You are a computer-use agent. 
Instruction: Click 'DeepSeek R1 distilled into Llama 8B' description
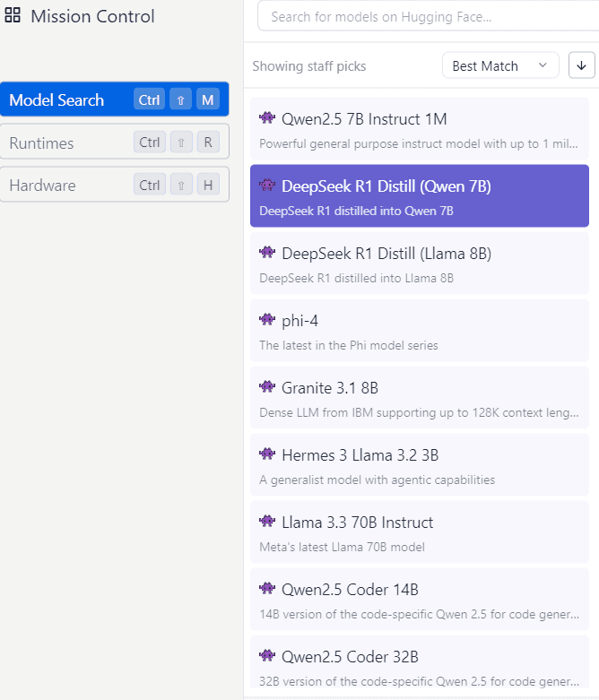(x=357, y=278)
